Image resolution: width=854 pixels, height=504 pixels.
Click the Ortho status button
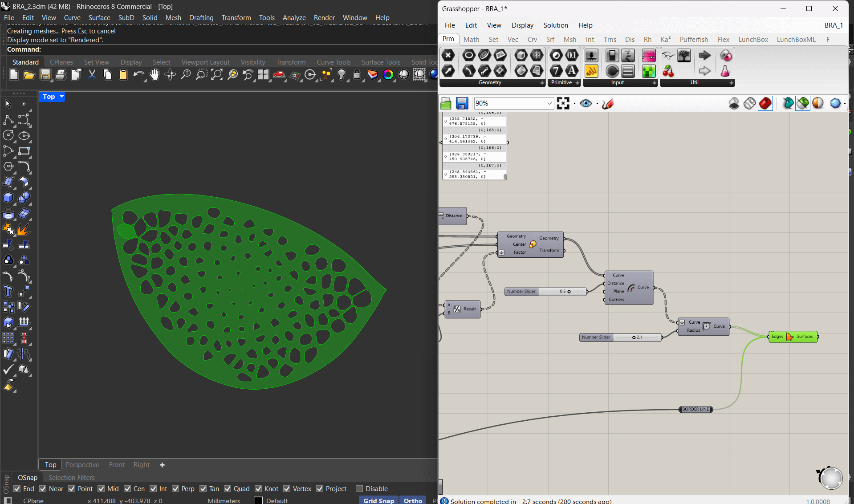tap(412, 500)
